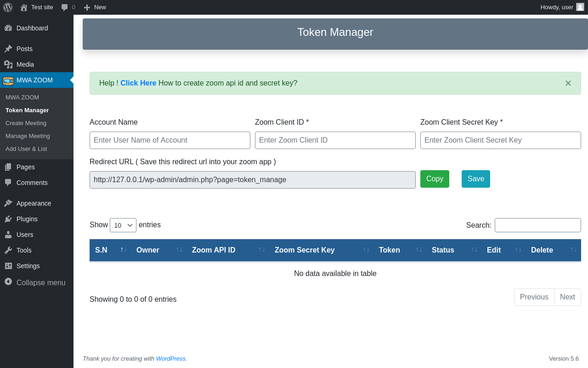Sort table by Edit column arrows
The image size is (588, 368).
point(518,249)
